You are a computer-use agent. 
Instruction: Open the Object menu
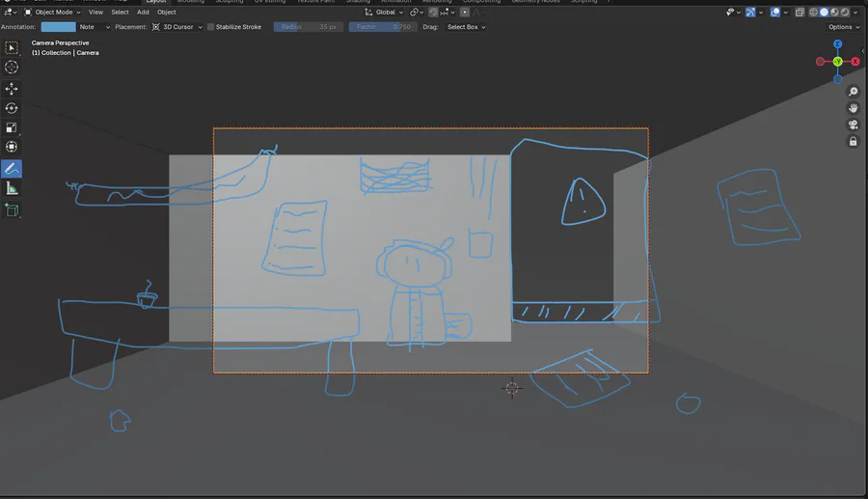pos(166,13)
